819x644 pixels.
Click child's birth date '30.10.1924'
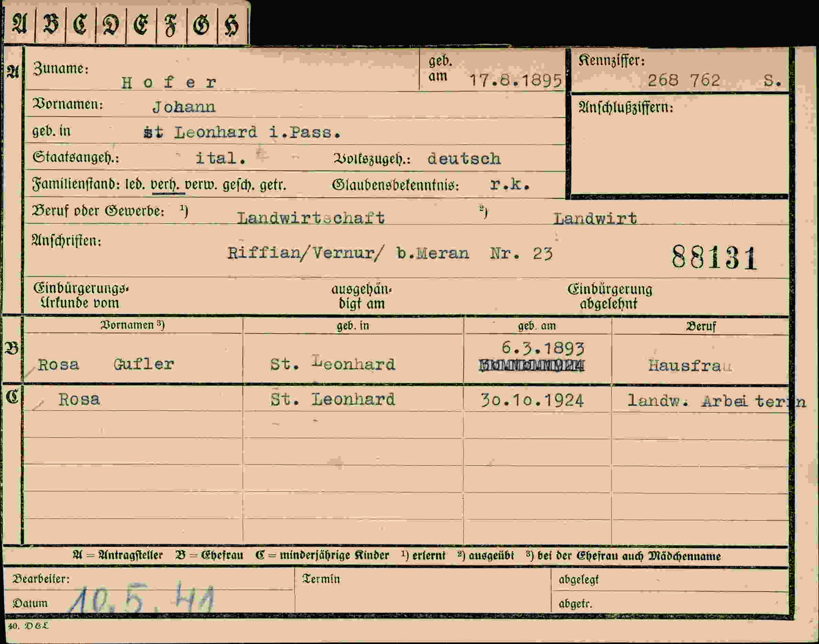click(532, 400)
